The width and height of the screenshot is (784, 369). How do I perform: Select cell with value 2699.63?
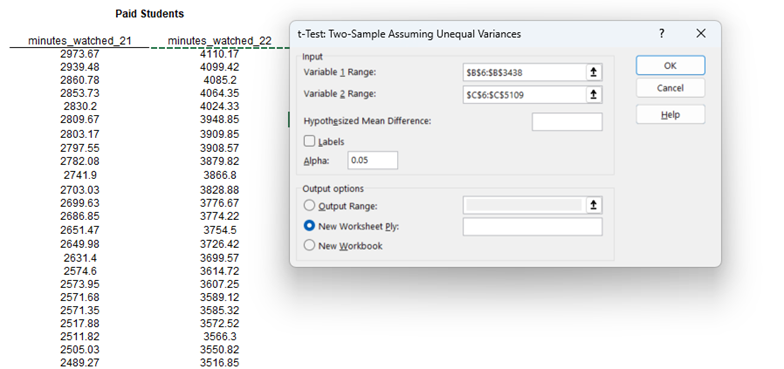pos(80,203)
